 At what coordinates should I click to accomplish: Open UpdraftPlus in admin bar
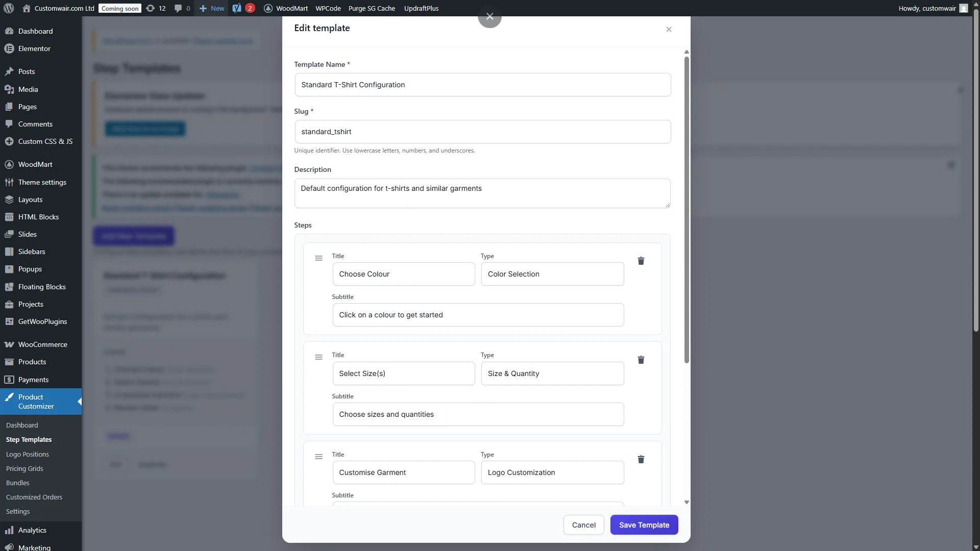[421, 8]
